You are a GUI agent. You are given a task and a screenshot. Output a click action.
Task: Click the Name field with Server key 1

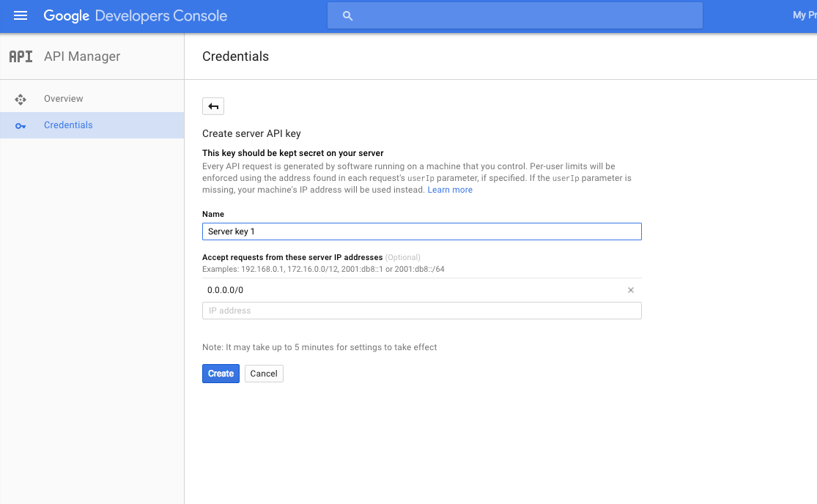pyautogui.click(x=421, y=231)
